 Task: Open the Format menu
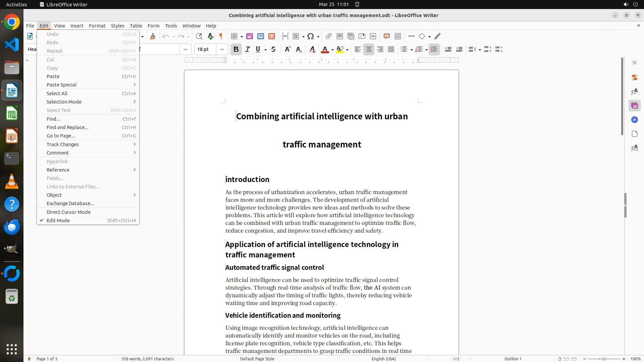point(97,26)
